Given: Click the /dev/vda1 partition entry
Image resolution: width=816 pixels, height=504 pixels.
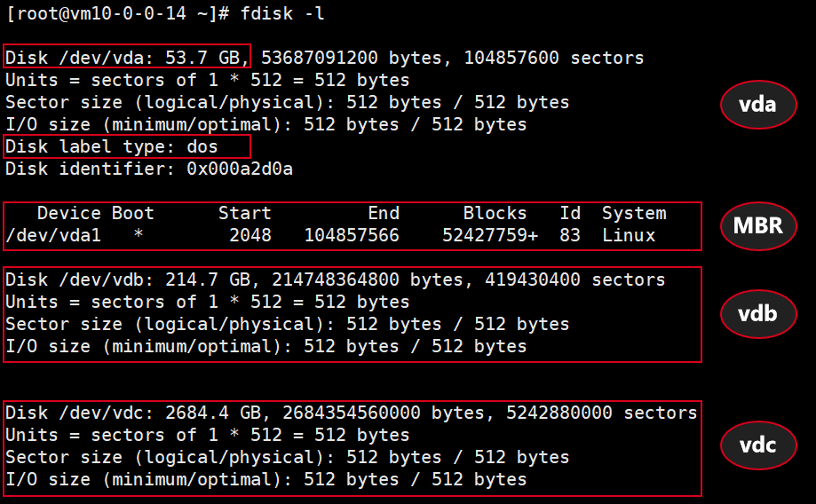Looking at the screenshot, I should pos(53,235).
